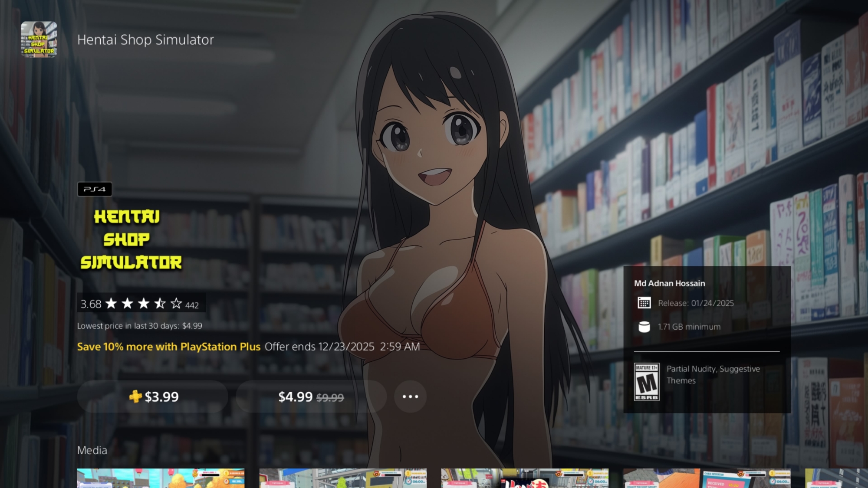Click the ESRB Mature 17+ rating icon

(646, 381)
